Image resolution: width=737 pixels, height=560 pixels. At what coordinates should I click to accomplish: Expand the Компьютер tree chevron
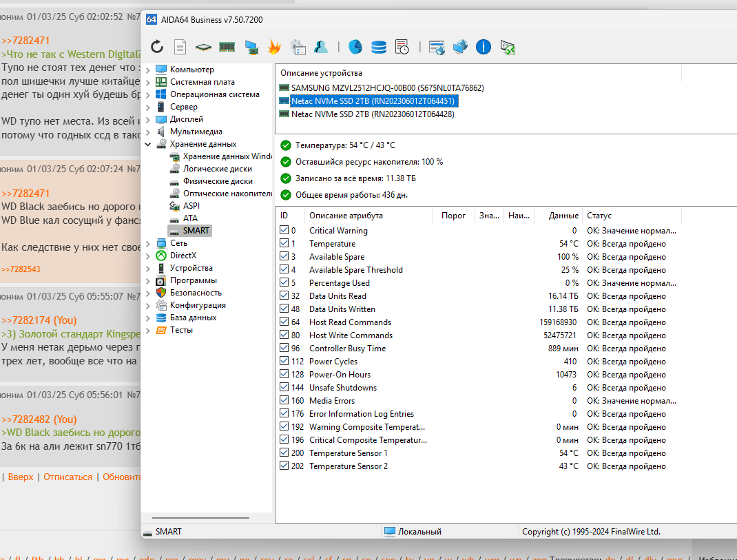pos(148,70)
